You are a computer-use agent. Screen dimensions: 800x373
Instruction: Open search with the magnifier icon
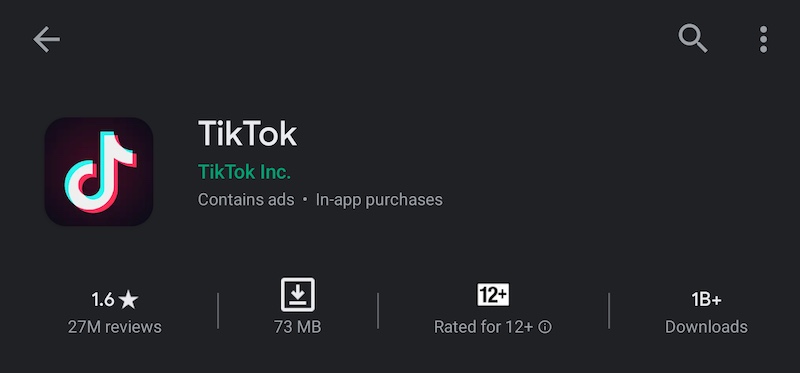click(692, 38)
